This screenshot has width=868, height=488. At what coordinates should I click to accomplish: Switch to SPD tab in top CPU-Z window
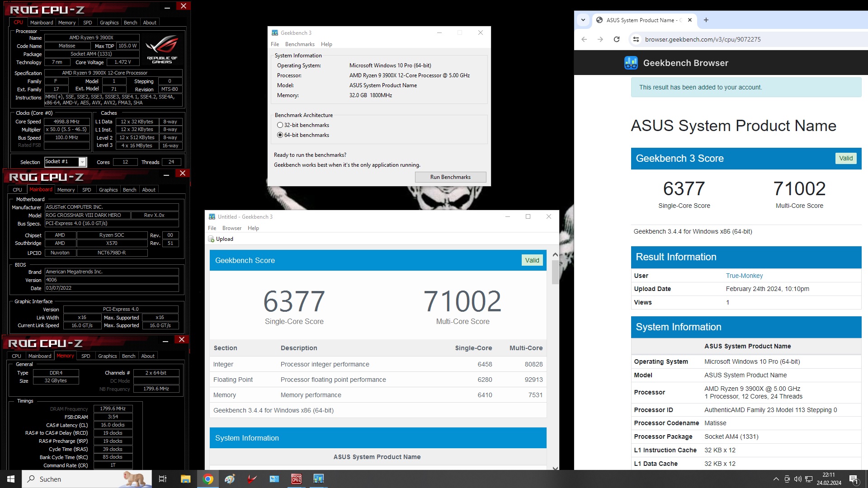pyautogui.click(x=88, y=23)
